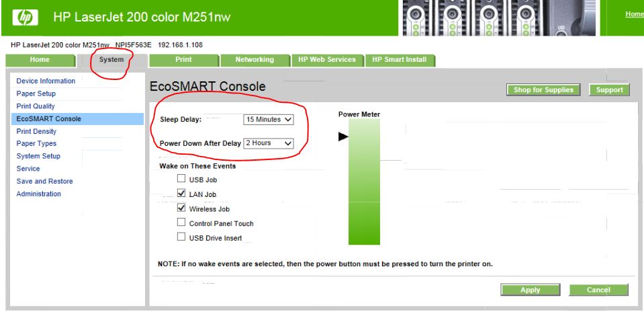Image resolution: width=644 pixels, height=312 pixels.
Task: Toggle the USB Job checkbox
Action: point(181,178)
